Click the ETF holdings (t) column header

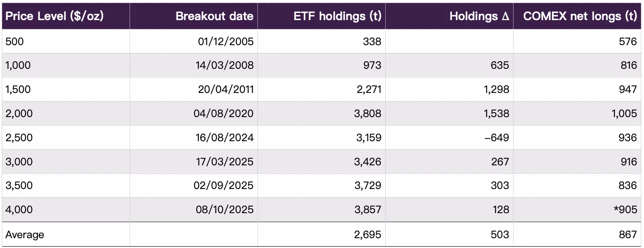(x=337, y=17)
